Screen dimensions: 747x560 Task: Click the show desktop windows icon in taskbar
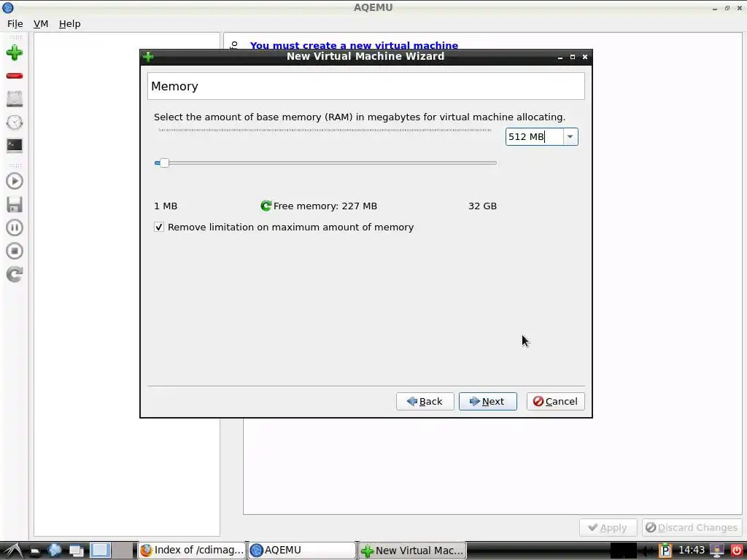pyautogui.click(x=76, y=551)
